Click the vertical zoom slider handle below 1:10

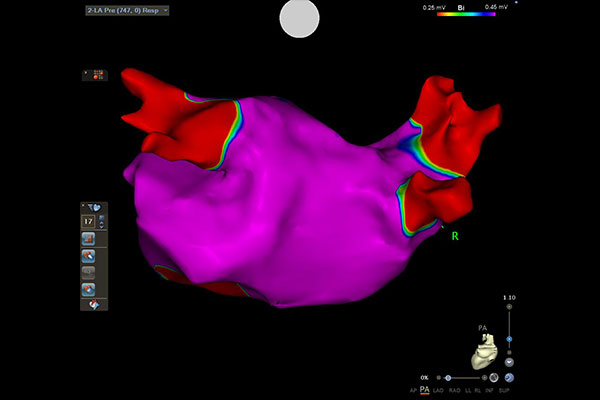pos(509,340)
